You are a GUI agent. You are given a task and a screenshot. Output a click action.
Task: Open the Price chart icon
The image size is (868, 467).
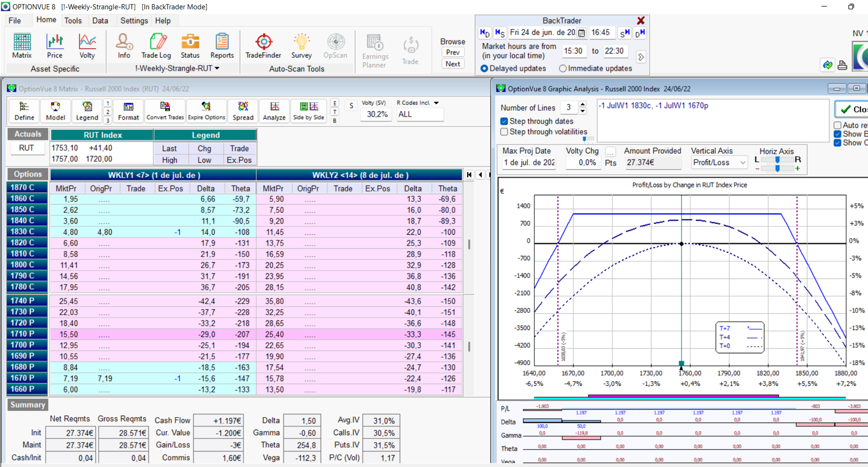click(x=55, y=46)
